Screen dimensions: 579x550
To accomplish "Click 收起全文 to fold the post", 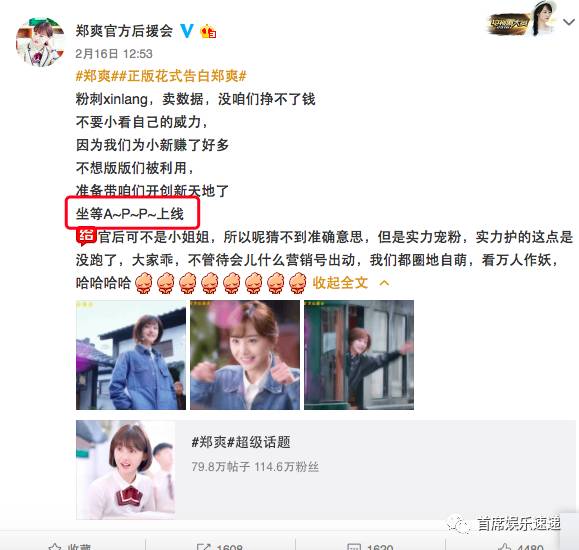I will click(x=340, y=283).
